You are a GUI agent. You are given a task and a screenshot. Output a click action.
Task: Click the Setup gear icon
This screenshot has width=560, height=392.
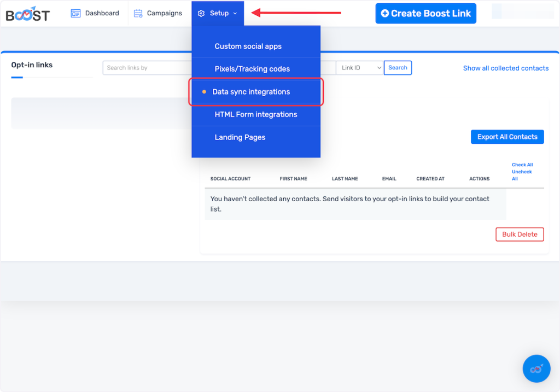coord(201,13)
